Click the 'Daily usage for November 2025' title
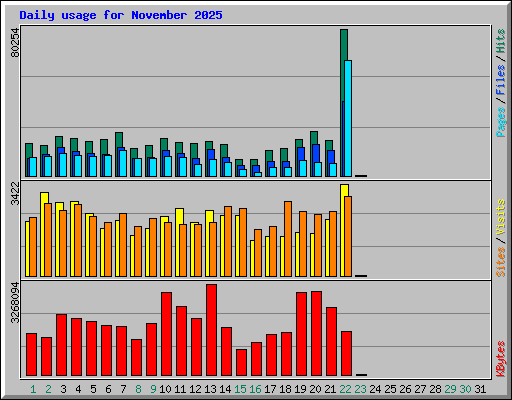Viewport: 512px width, 400px height. 121,15
